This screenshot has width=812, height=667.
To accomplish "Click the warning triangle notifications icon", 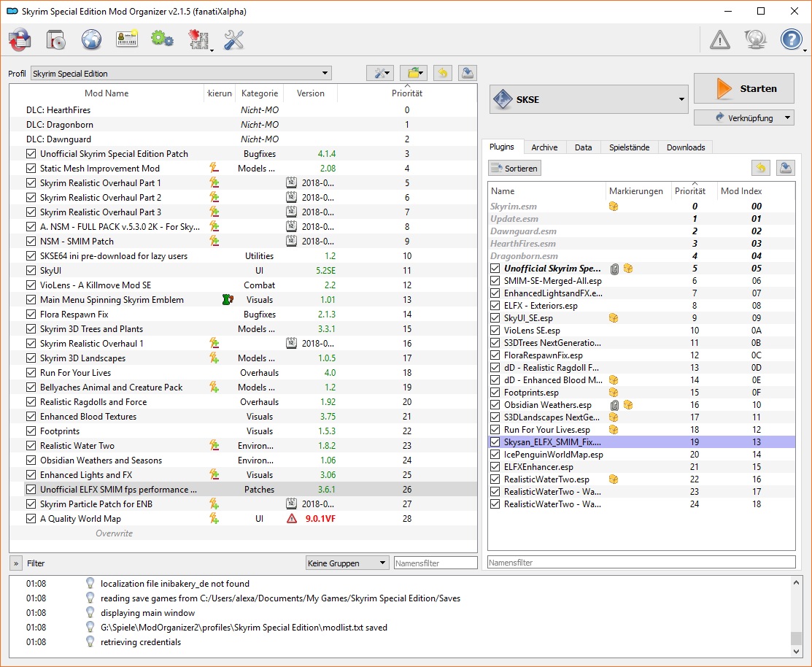I will pyautogui.click(x=720, y=40).
